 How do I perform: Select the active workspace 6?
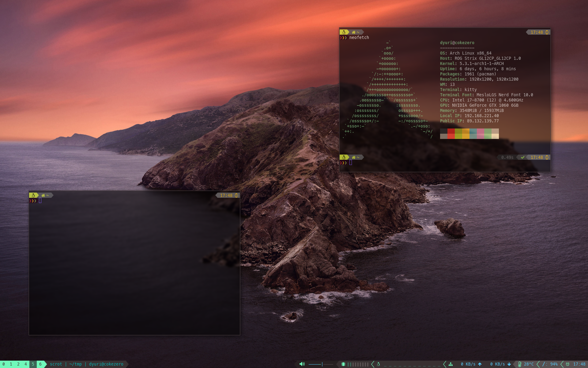[x=40, y=364]
